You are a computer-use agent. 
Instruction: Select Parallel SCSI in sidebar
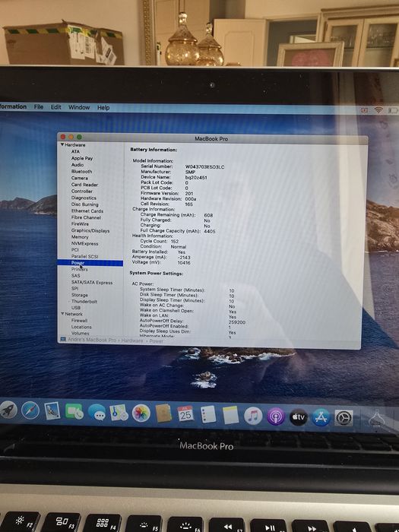(84, 257)
